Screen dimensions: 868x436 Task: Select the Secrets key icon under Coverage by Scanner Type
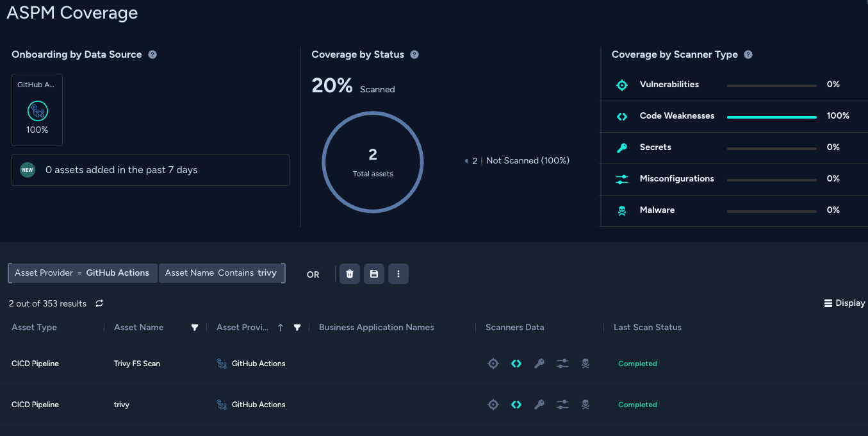(x=621, y=147)
